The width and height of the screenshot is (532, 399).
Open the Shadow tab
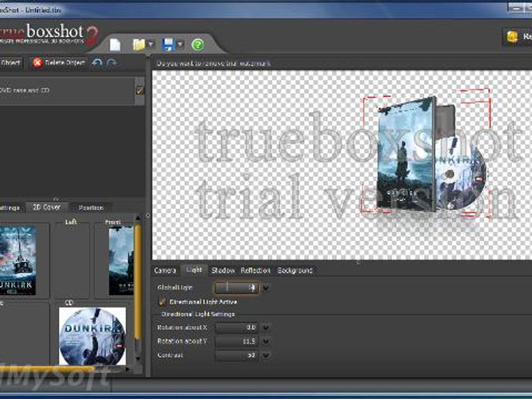coord(223,270)
